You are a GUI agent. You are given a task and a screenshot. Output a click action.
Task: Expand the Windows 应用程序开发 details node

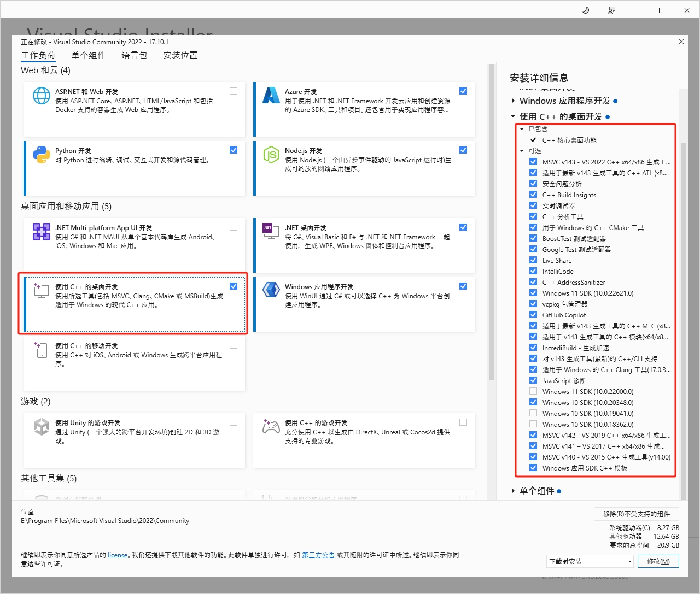tap(513, 101)
